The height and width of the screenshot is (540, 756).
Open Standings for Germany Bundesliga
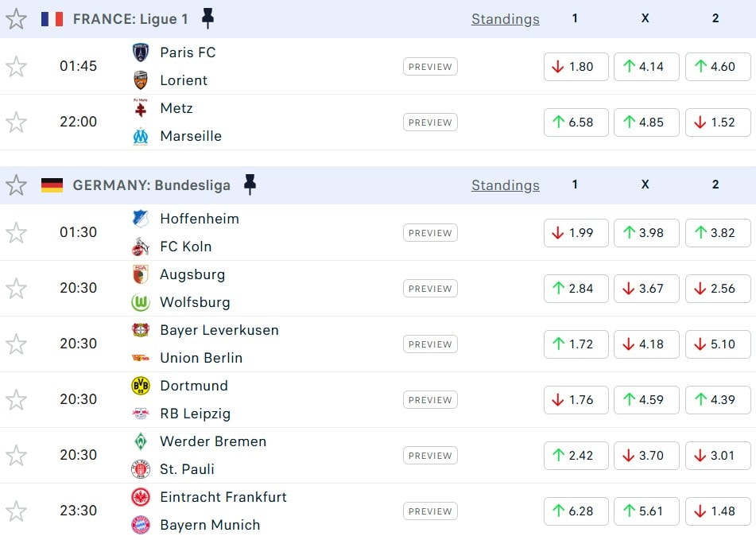[x=505, y=185]
